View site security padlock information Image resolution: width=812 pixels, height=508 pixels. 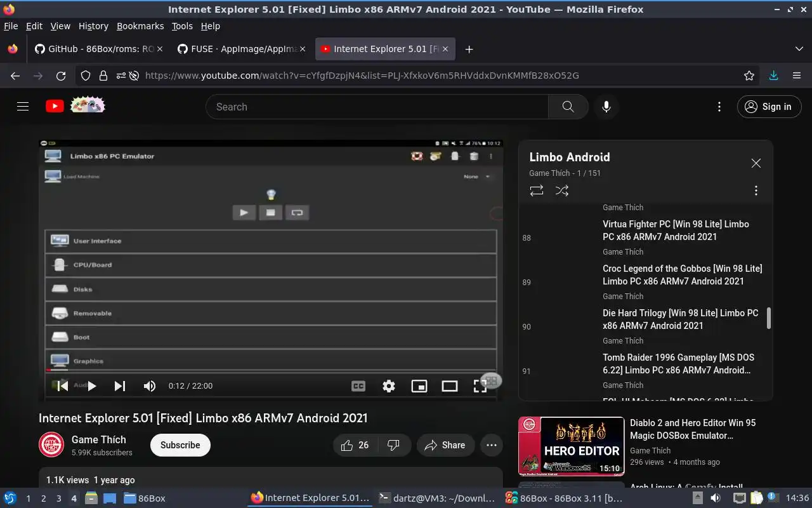[x=103, y=76]
